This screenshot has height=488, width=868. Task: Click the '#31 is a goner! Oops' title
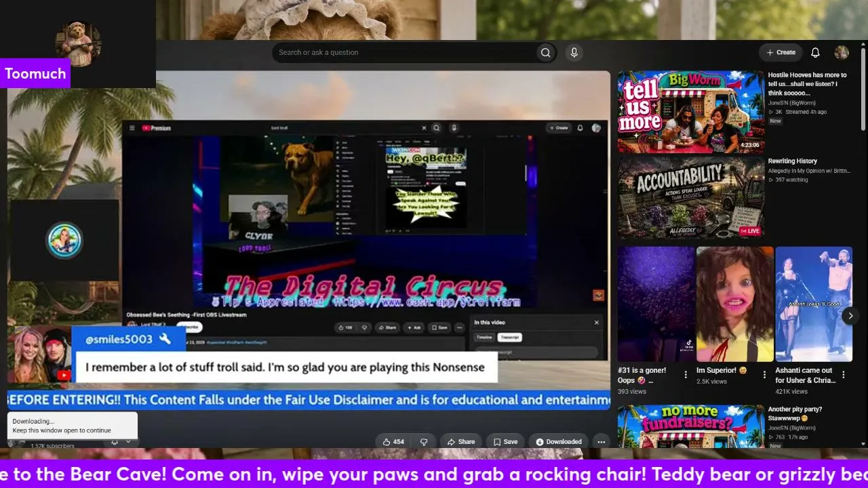point(642,375)
